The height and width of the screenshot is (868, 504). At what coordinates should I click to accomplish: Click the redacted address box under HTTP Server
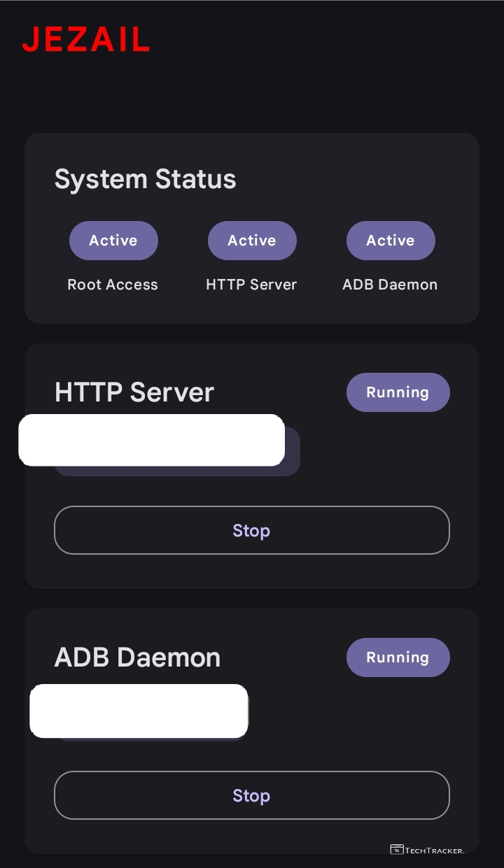[x=151, y=440]
